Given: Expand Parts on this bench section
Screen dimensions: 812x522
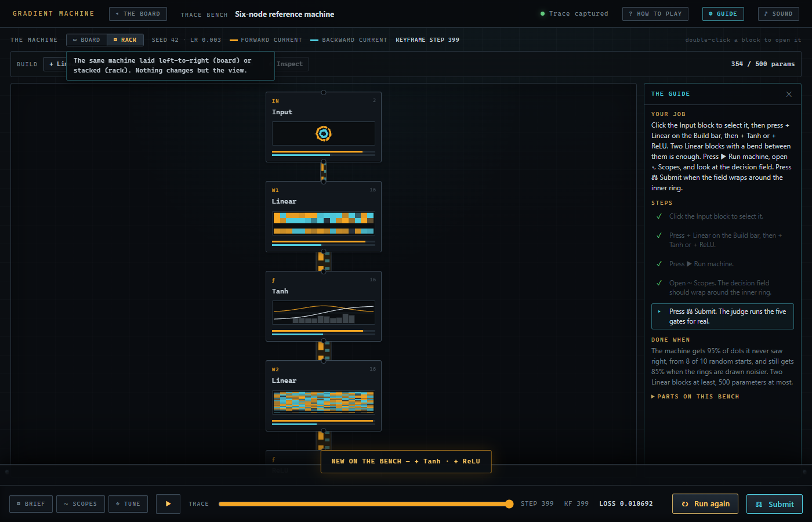Looking at the screenshot, I should tap(695, 397).
